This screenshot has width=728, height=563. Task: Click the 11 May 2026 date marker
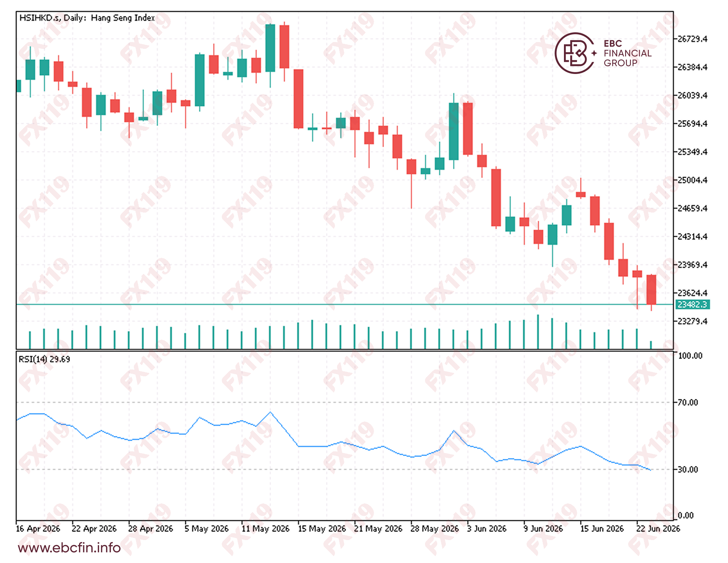click(x=265, y=529)
